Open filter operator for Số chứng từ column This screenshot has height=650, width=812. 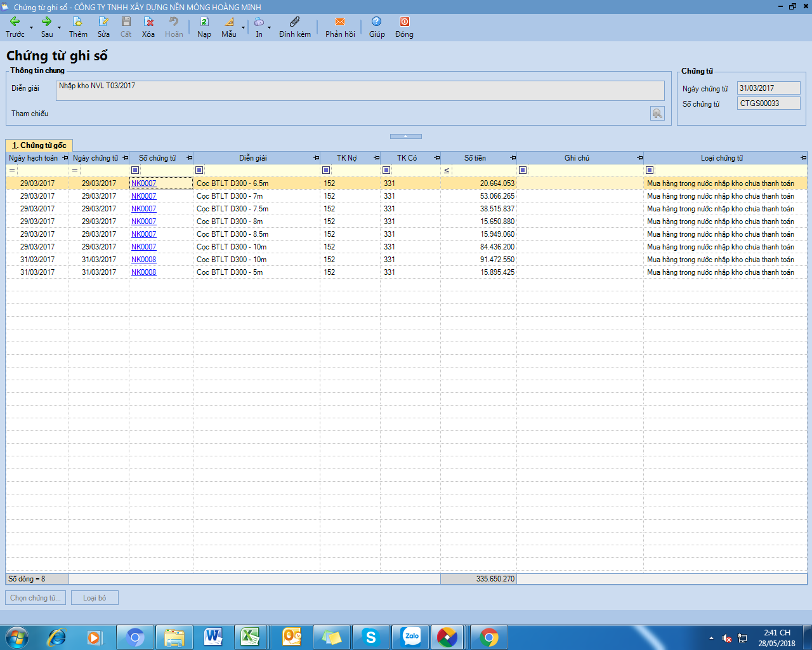(x=135, y=170)
